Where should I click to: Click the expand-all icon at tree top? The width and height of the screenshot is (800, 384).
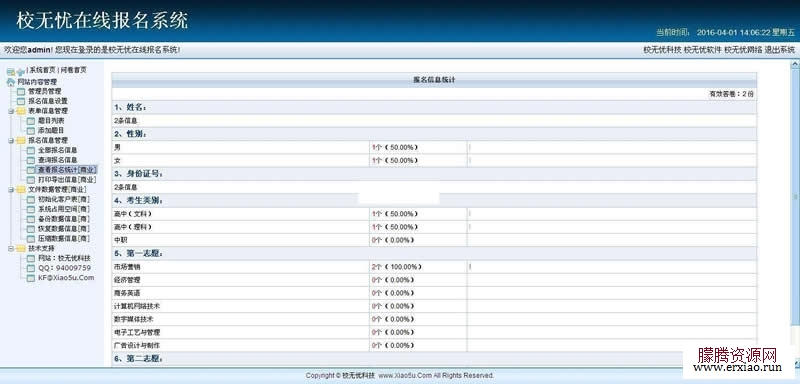click(x=11, y=72)
